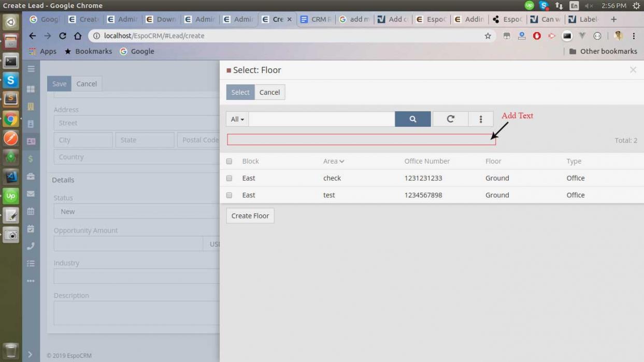Open the three-dot options menu
The width and height of the screenshot is (644, 362).
(480, 119)
